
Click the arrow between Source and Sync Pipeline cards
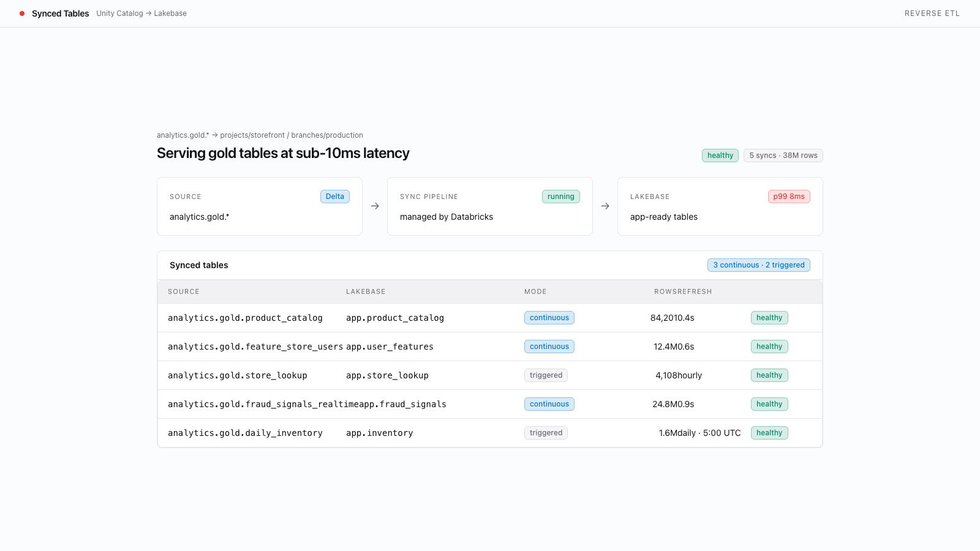pos(375,206)
